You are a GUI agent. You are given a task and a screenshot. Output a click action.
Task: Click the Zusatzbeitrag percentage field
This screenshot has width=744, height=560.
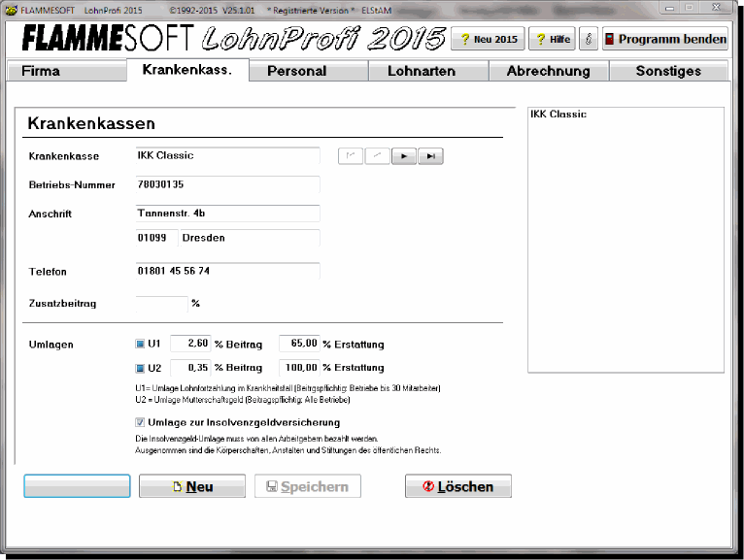tap(162, 304)
